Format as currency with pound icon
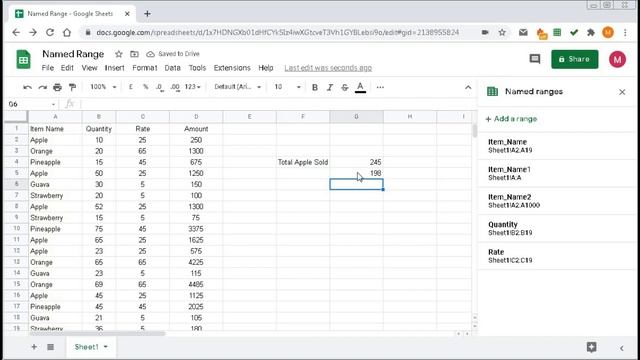The height and width of the screenshot is (360, 640). coord(131,87)
